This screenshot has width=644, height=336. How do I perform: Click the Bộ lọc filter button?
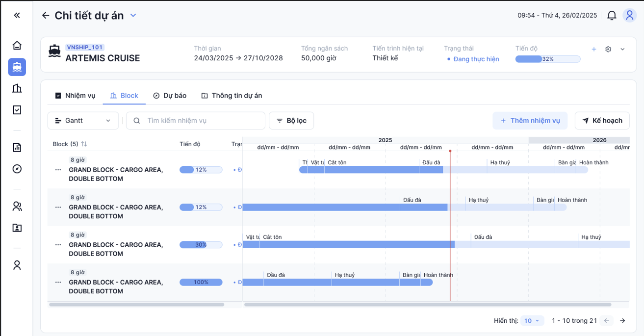pos(291,121)
